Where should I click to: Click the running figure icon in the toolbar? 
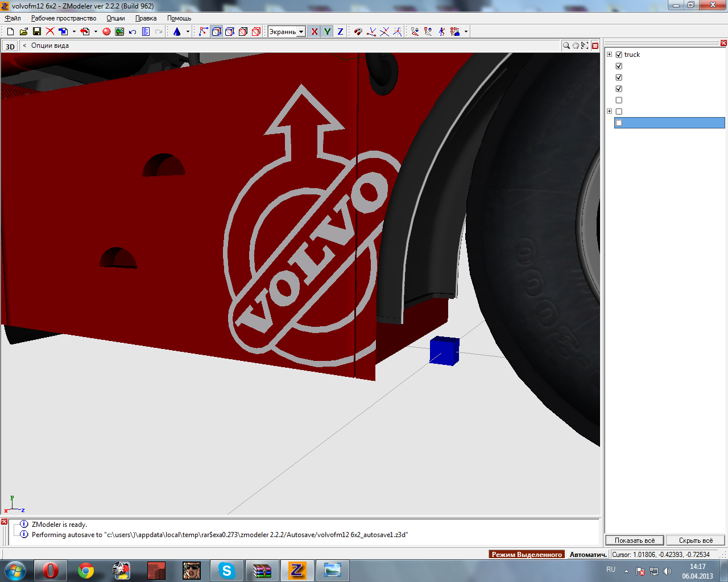click(x=442, y=32)
